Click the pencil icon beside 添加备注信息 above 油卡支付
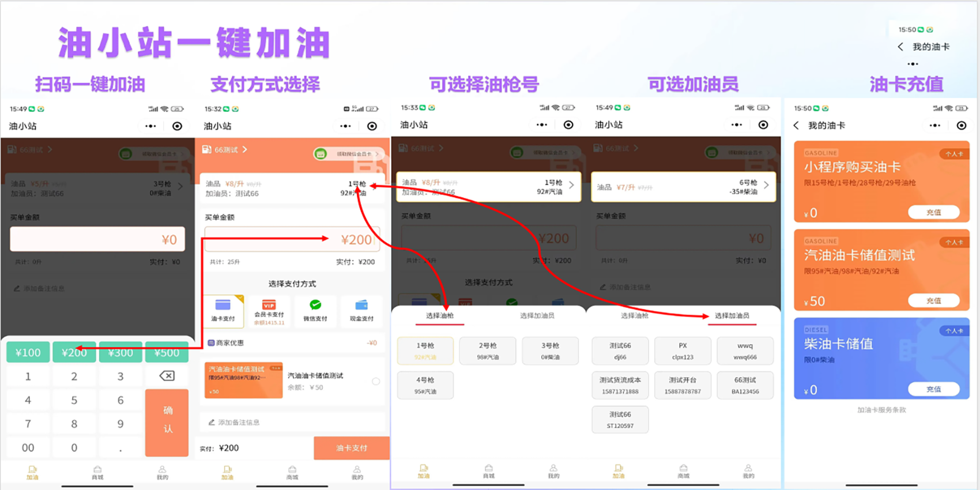The width and height of the screenshot is (980, 490). pos(212,423)
